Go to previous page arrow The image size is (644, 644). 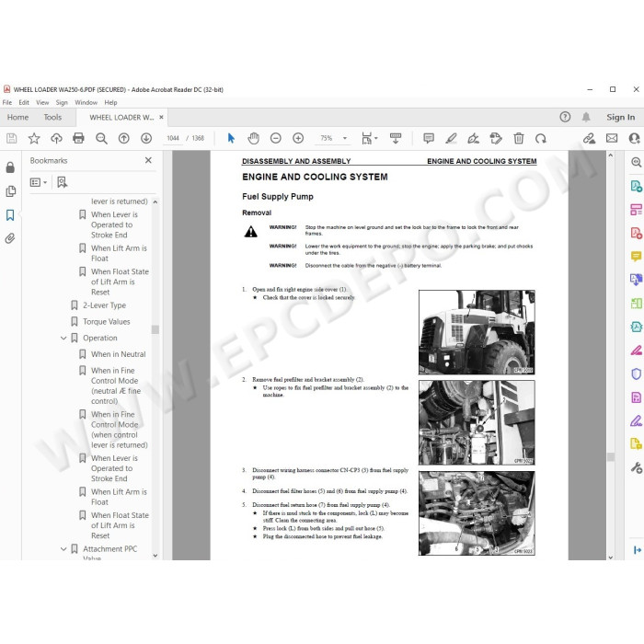(x=123, y=138)
